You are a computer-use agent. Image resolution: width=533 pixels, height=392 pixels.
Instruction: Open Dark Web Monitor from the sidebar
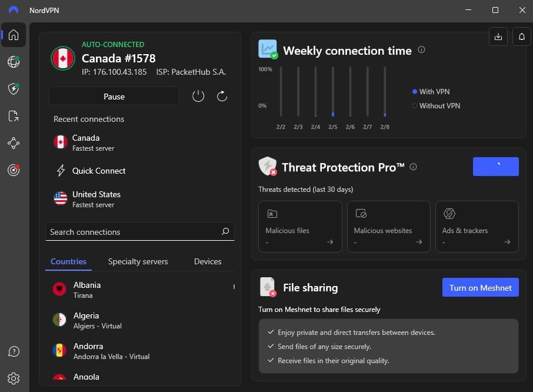coord(13,170)
